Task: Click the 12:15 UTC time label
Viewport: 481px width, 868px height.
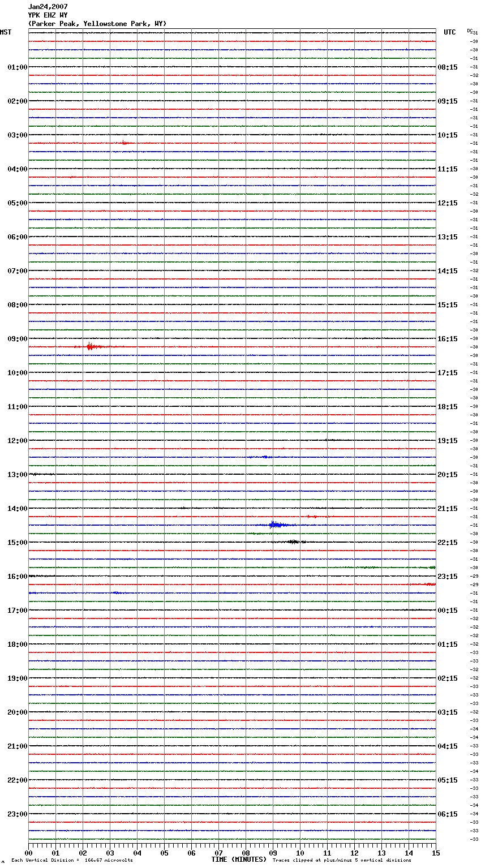Action: pos(448,203)
